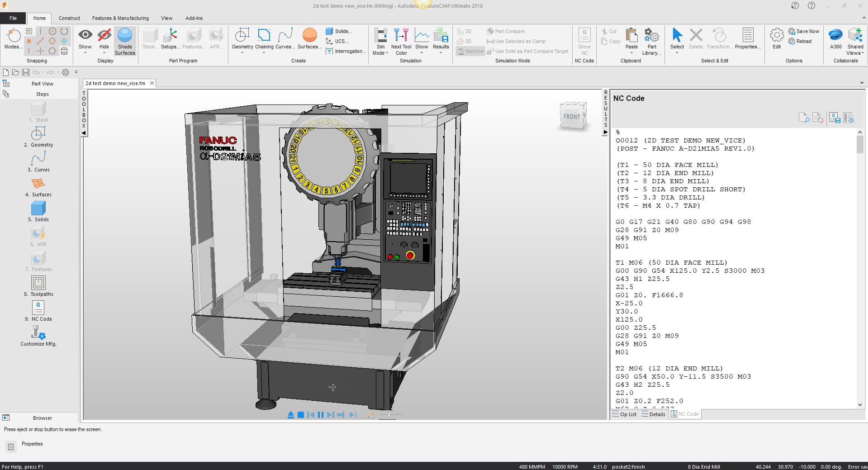Open the simulation Results dropdown
Screen dimensions: 868x470
[x=441, y=41]
